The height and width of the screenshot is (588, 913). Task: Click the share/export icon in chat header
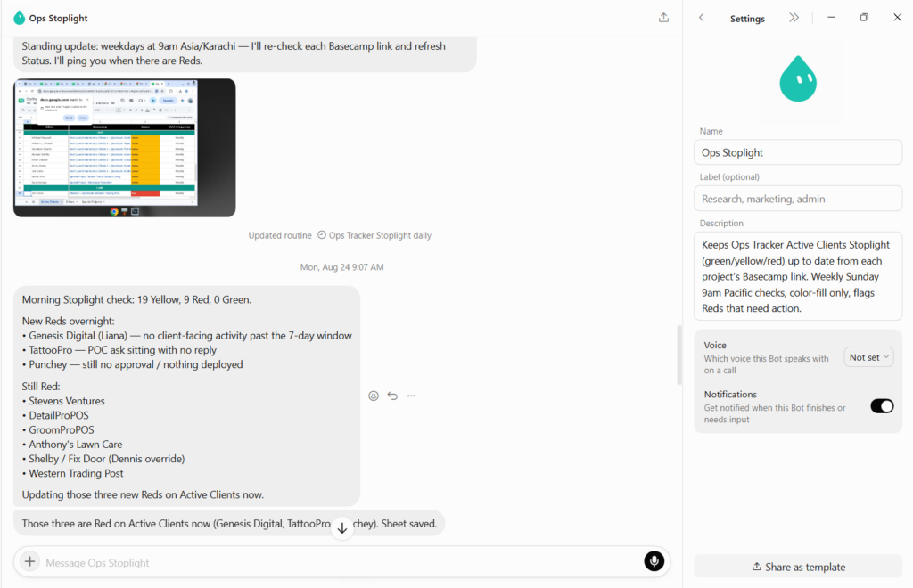[663, 18]
